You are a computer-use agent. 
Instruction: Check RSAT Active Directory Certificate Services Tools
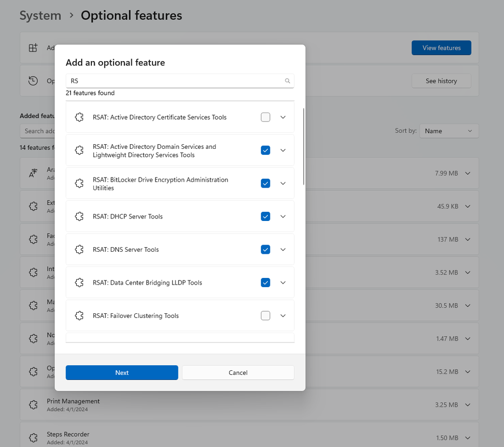pyautogui.click(x=265, y=117)
